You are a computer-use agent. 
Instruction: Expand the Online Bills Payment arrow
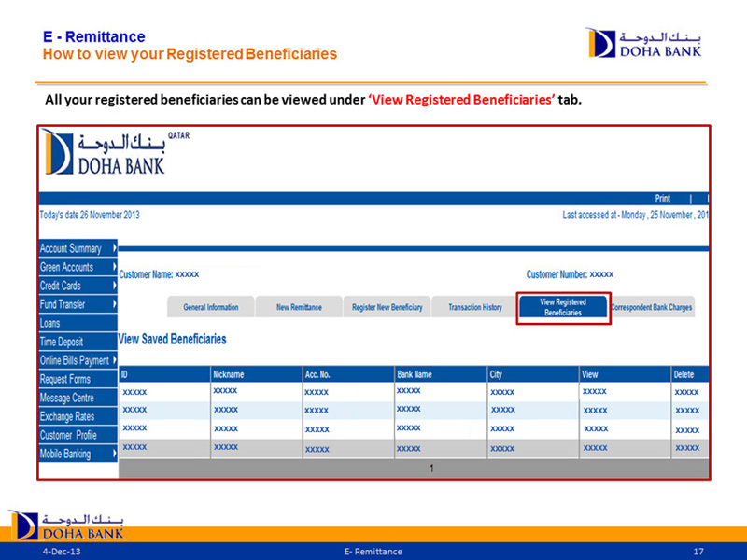click(114, 360)
